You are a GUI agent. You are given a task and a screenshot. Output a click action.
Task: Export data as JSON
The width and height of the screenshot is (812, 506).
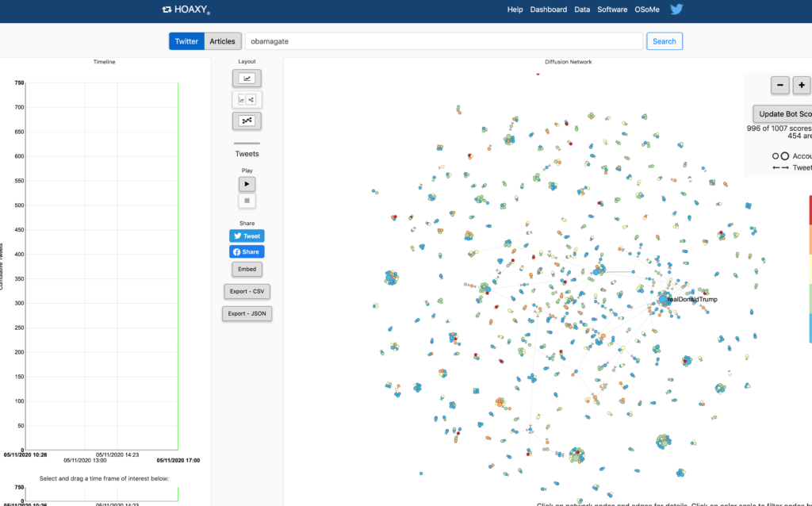click(x=247, y=314)
